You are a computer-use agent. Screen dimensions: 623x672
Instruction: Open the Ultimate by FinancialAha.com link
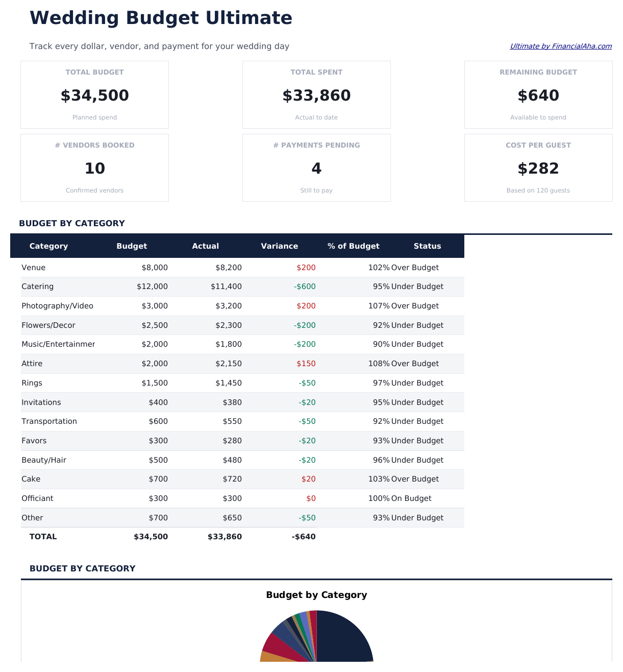tap(560, 46)
